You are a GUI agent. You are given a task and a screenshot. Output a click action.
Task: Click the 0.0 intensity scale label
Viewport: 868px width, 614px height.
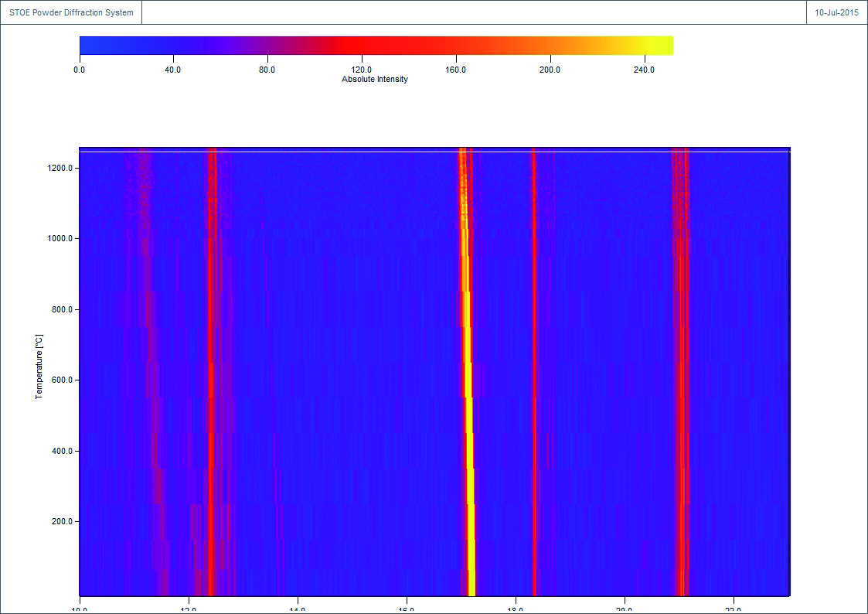[x=79, y=70]
